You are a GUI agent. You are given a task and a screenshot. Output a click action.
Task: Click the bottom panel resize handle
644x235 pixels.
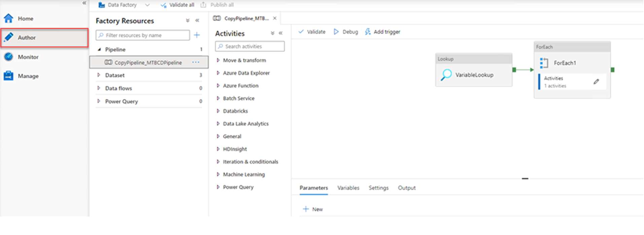point(525,178)
